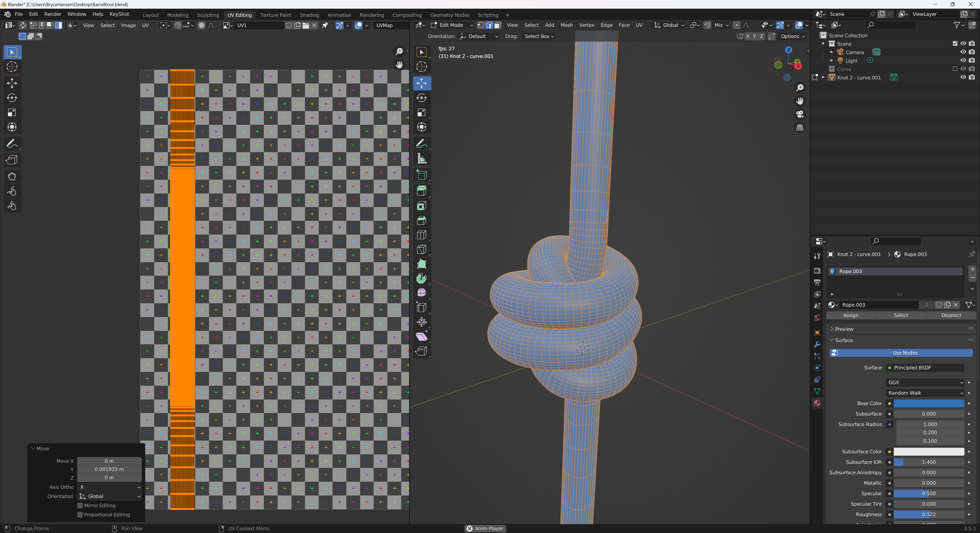This screenshot has width=980, height=533.
Task: Click the Knife tool in 3D viewport
Action: (422, 249)
